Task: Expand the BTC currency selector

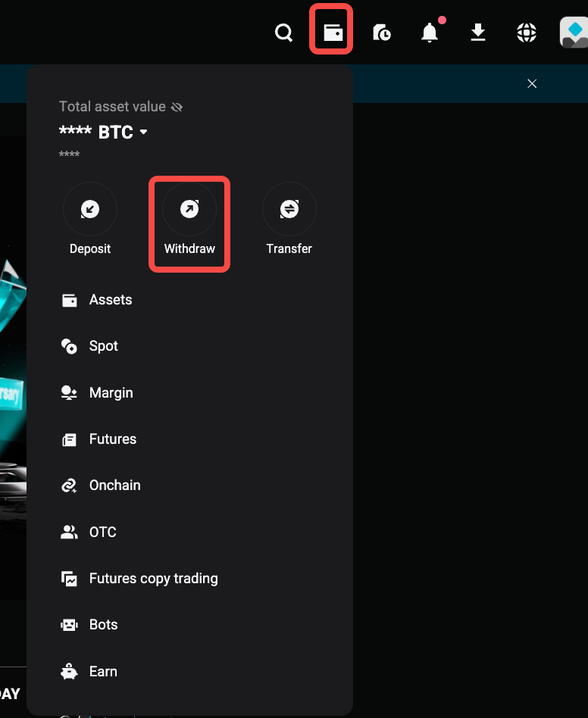Action: point(144,131)
